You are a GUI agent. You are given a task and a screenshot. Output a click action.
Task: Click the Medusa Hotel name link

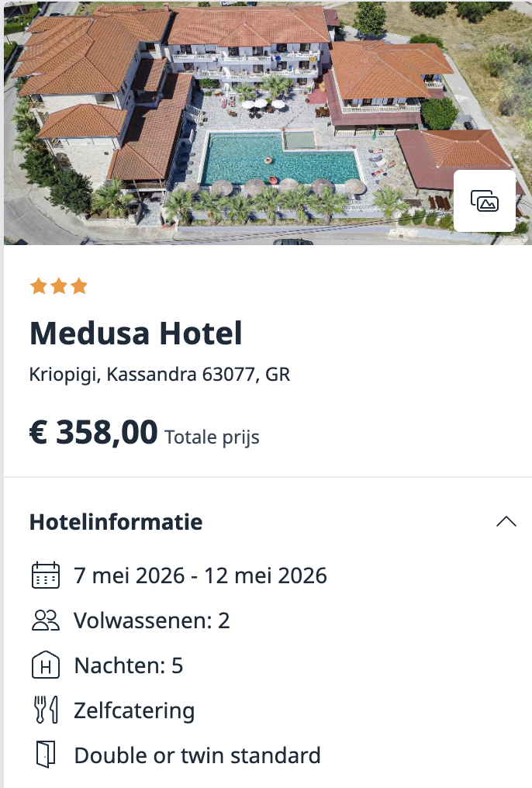[x=135, y=334]
